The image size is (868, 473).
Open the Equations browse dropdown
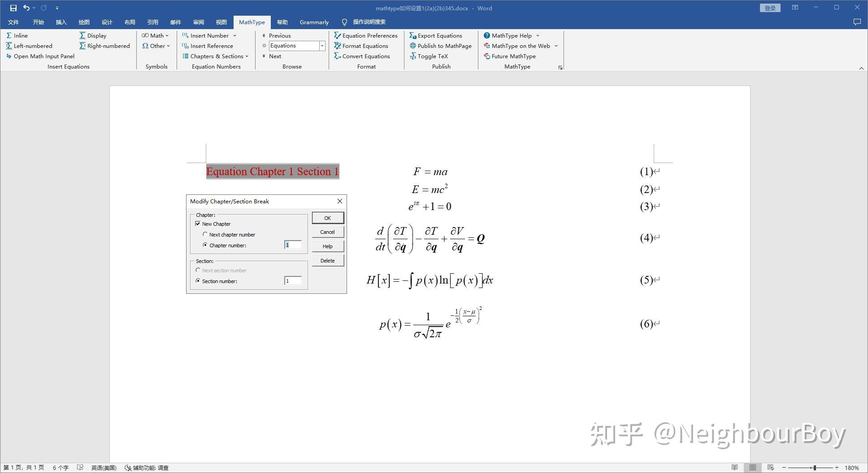point(322,45)
